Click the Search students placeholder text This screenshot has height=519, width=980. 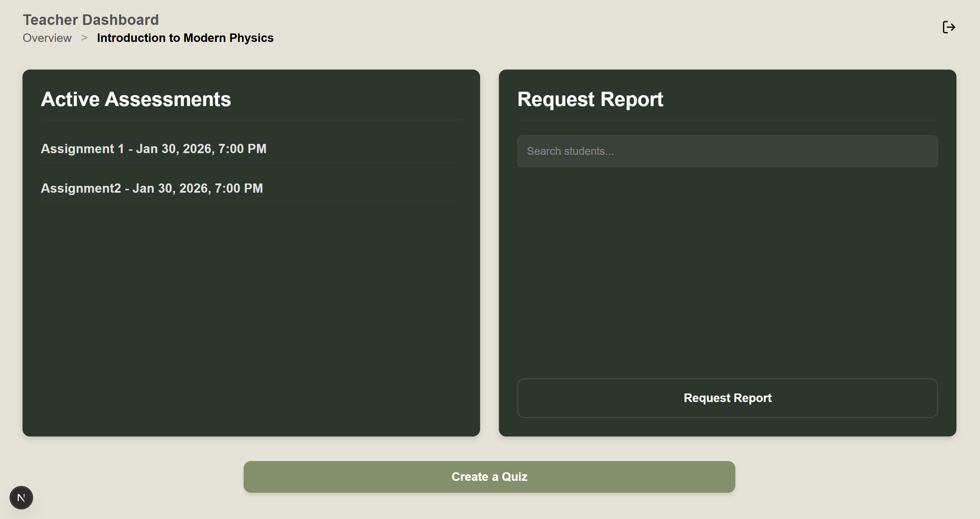point(570,151)
